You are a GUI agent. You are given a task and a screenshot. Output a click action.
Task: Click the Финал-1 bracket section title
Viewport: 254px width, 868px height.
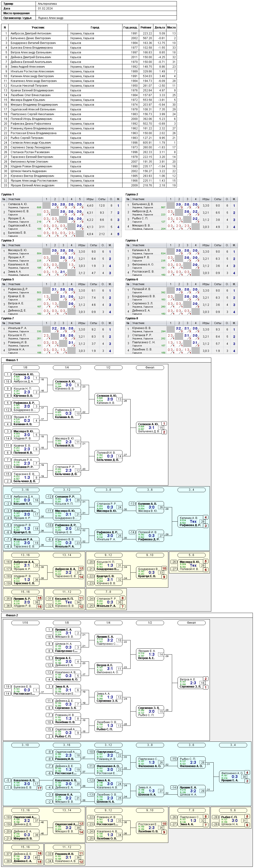click(x=12, y=360)
